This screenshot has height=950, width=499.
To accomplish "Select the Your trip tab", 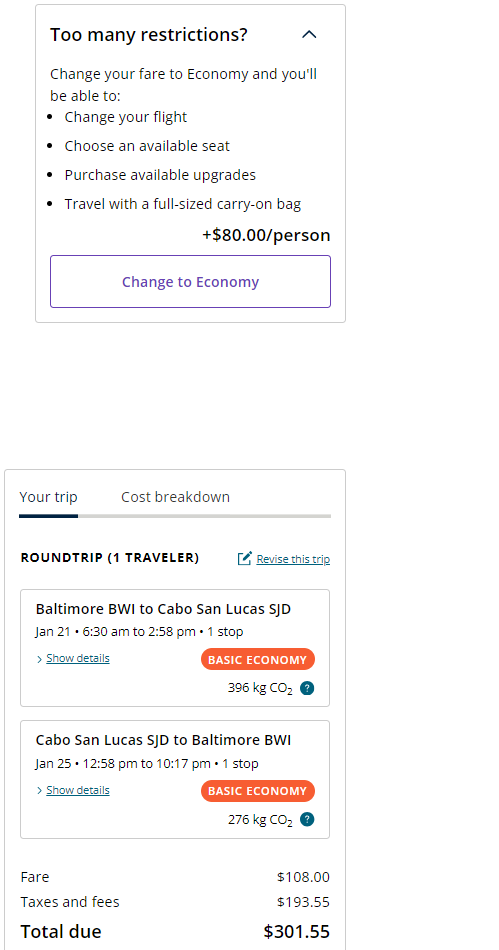I will 48,497.
